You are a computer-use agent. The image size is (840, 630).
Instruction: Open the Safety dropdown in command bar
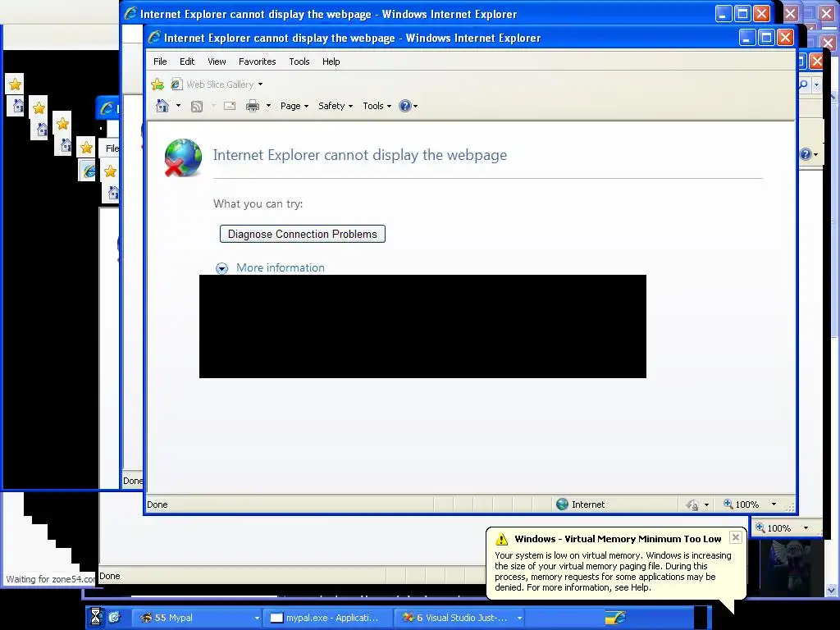pos(336,106)
